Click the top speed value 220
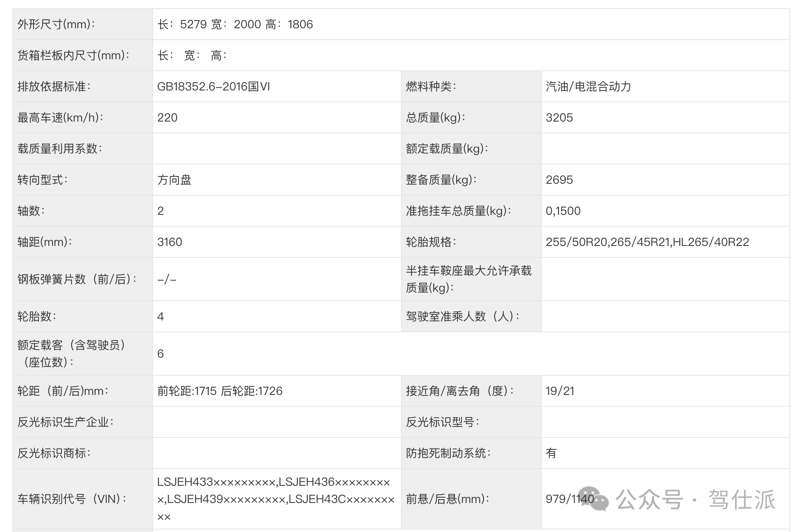 click(167, 118)
